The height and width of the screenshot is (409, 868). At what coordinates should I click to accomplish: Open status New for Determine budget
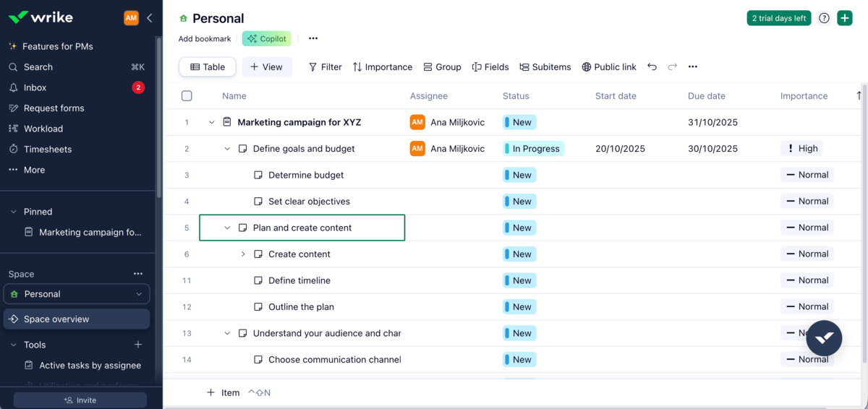[x=519, y=175]
